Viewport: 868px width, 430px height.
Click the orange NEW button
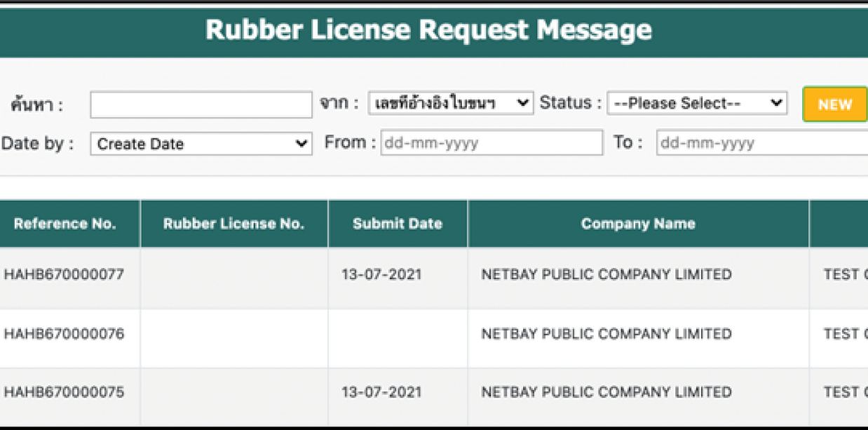pos(834,103)
